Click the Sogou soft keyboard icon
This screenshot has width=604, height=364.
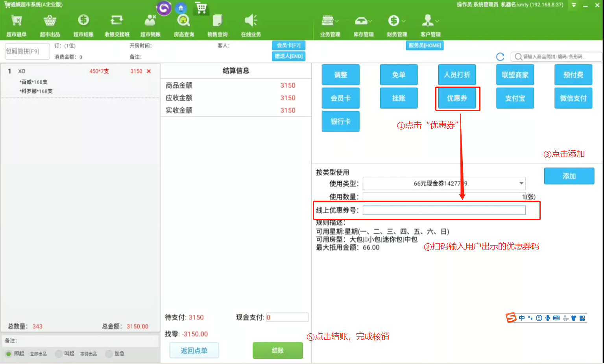click(556, 318)
